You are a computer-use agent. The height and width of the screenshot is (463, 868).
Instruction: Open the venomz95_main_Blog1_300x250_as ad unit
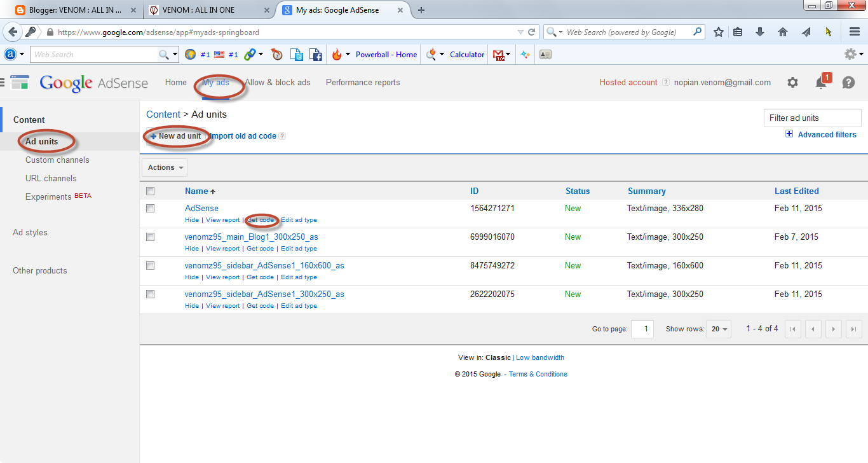[252, 237]
